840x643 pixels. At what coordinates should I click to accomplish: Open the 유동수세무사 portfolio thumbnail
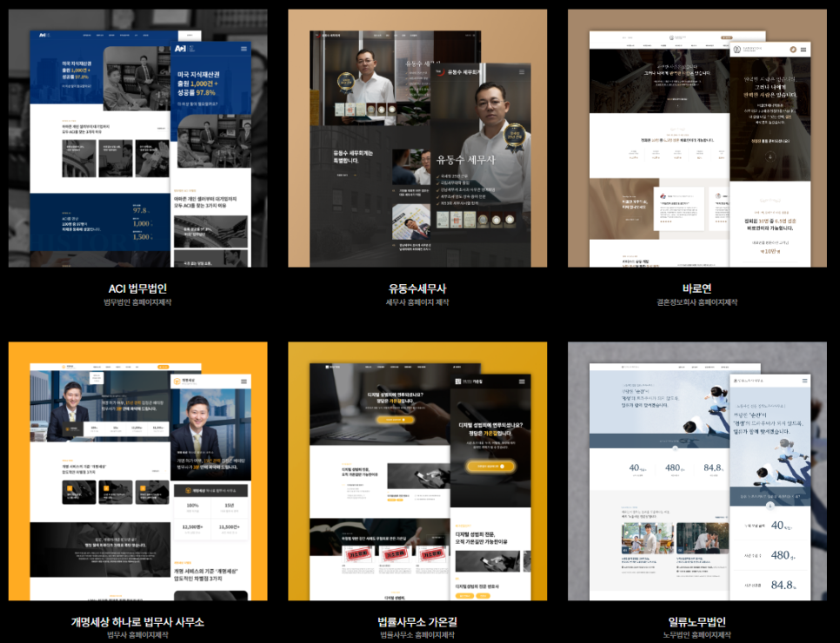click(x=417, y=138)
